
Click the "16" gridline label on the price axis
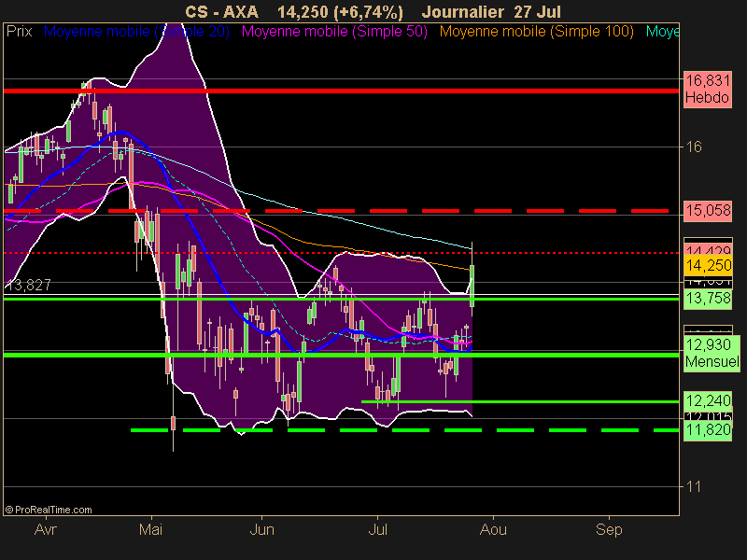pyautogui.click(x=694, y=147)
